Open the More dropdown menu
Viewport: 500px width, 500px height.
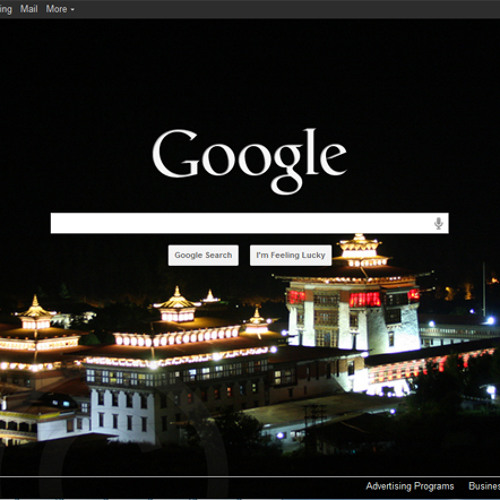point(60,9)
